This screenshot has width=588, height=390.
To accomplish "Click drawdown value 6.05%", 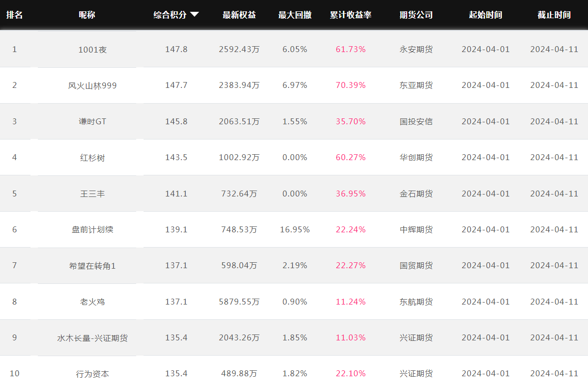I will coord(295,50).
